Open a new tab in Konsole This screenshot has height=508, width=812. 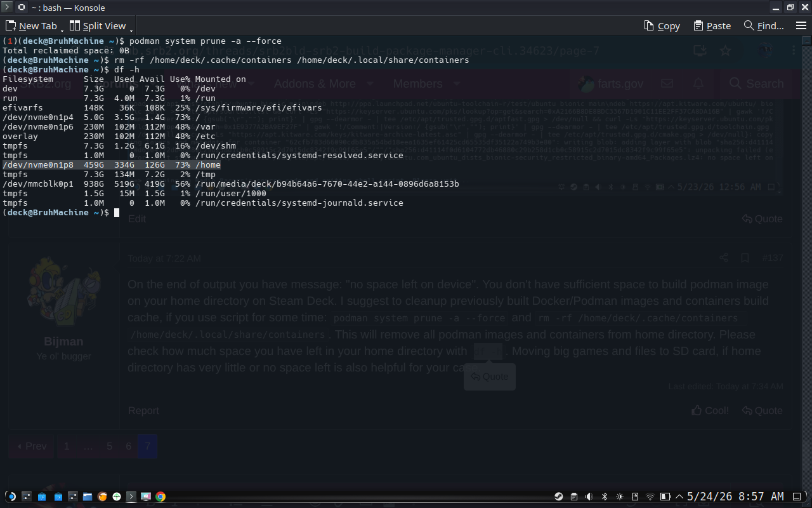[31, 26]
